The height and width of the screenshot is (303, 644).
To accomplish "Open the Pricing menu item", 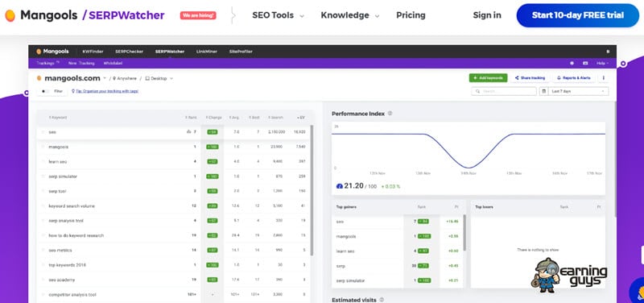I will click(411, 15).
